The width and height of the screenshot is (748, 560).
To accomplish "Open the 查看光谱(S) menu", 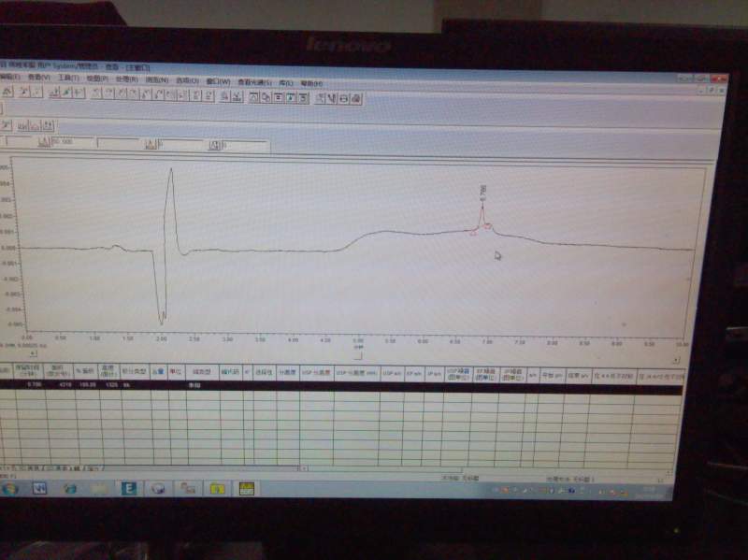I will point(254,82).
